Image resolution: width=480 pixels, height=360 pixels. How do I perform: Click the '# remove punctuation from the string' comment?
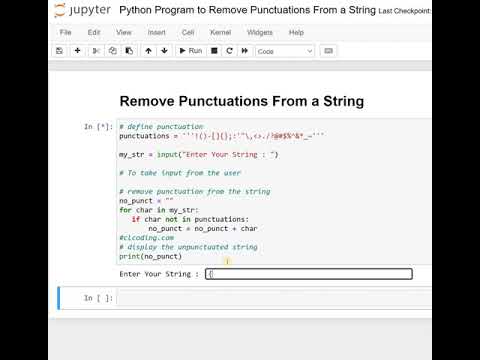195,191
